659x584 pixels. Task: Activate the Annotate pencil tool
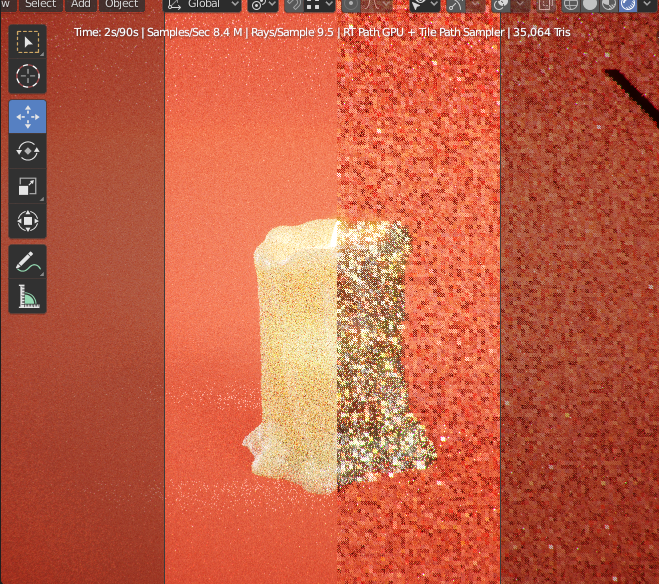pos(27,262)
